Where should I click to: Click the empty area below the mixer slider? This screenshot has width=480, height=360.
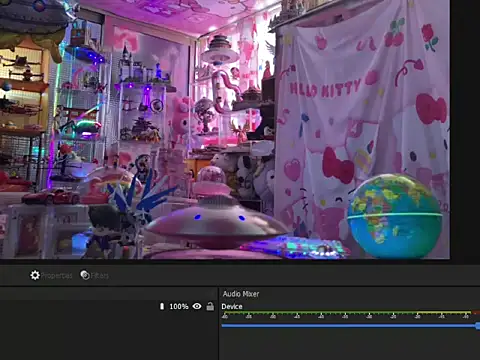click(x=349, y=345)
